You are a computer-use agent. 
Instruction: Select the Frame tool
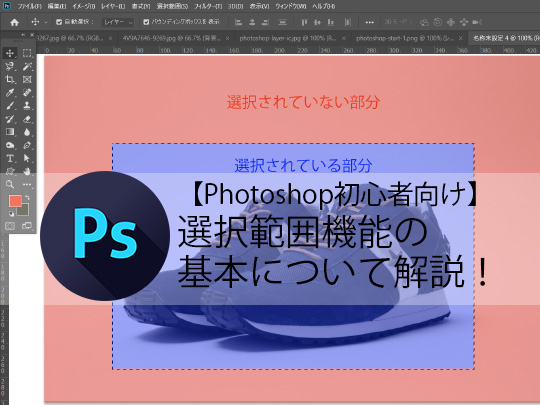click(x=27, y=79)
